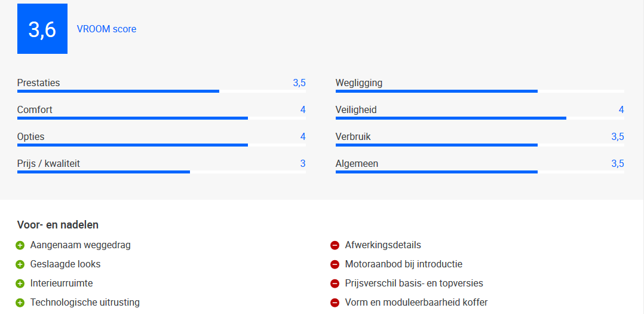Click the red minus icon beside Motoraanbod bij introductie

coord(335,264)
